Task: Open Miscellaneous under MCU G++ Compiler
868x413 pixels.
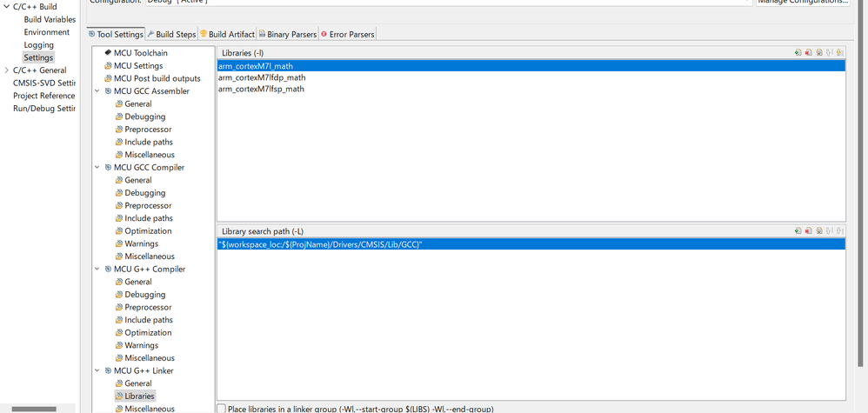Action: (x=144, y=359)
